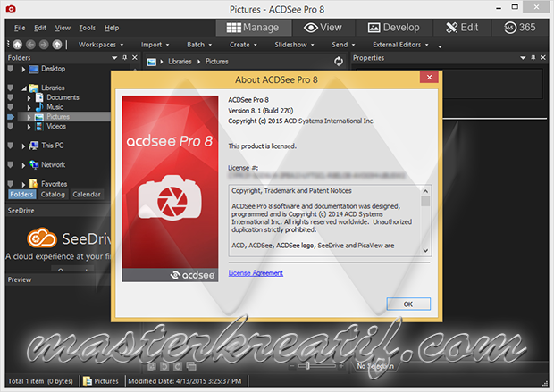
Task: Click the pictures library icon in path bar
Action: (x=152, y=62)
